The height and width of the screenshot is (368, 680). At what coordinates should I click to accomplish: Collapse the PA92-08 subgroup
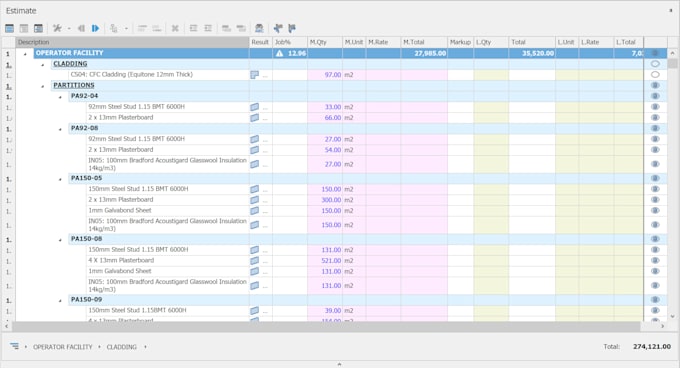coord(60,129)
